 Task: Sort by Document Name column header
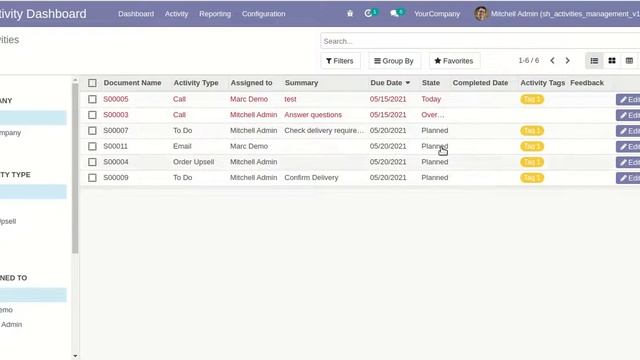click(132, 83)
